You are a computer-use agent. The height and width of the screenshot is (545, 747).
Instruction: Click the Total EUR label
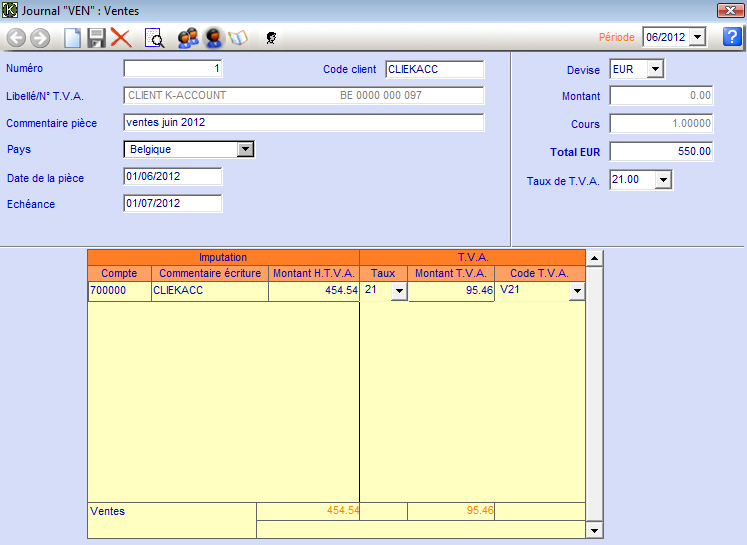point(575,152)
